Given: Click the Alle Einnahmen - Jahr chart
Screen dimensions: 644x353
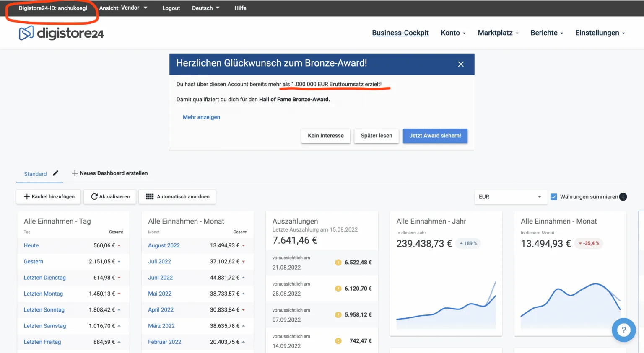Looking at the screenshot, I should click(446, 305).
